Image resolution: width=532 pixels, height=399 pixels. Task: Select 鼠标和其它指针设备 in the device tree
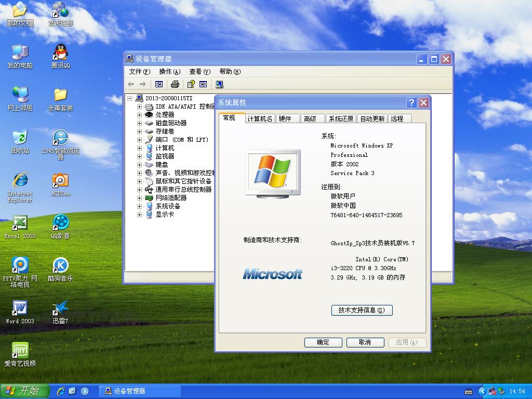click(x=183, y=181)
